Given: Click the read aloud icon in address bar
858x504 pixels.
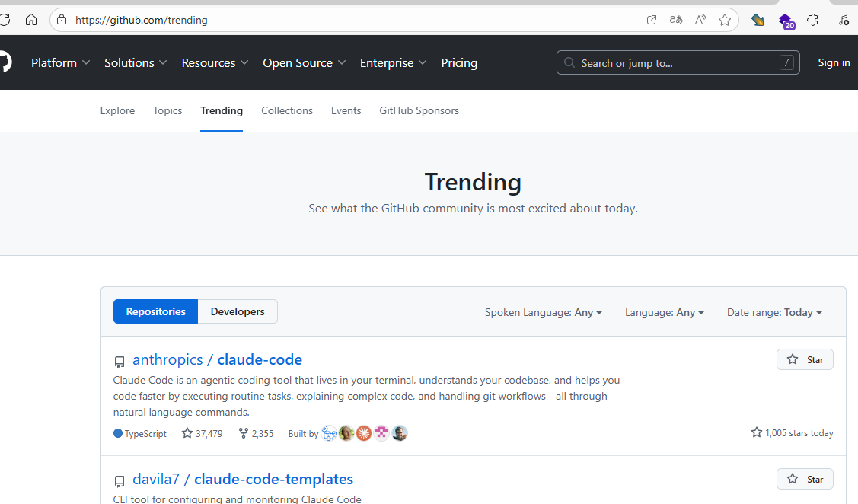Looking at the screenshot, I should point(700,20).
